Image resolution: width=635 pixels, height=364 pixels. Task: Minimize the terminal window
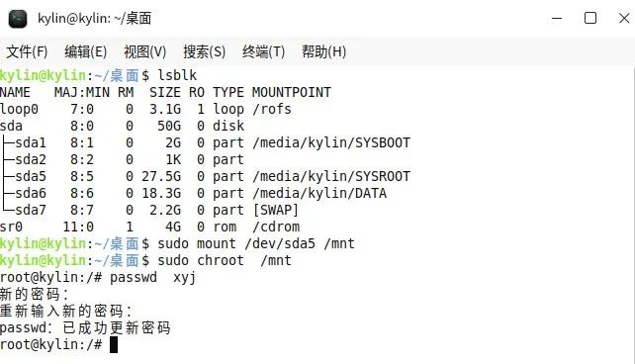tap(557, 18)
